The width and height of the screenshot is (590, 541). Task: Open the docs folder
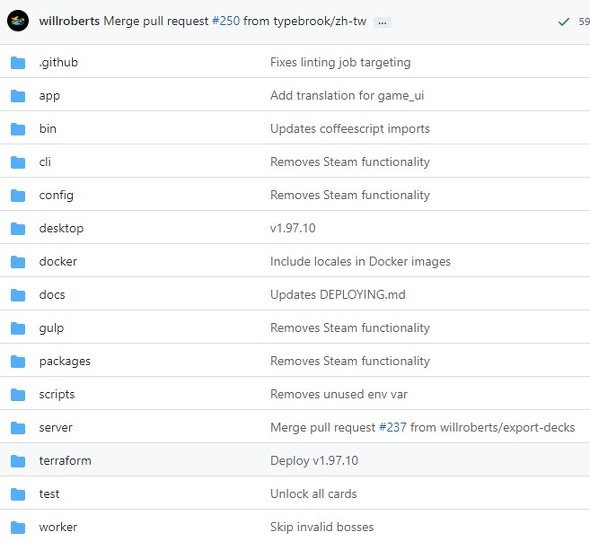click(x=52, y=295)
